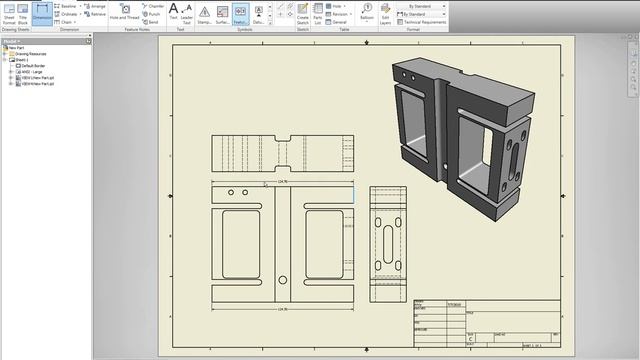Open the Title Block tool

pos(23,13)
